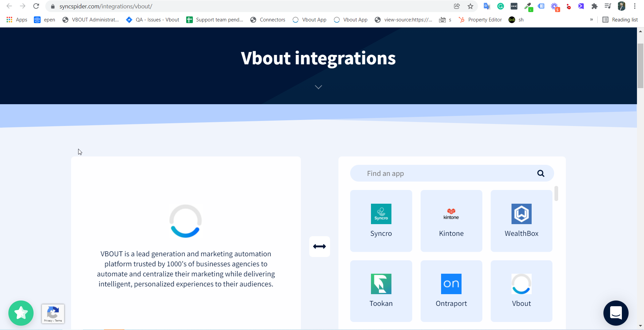
Task: Select the Kintone app tile
Action: coord(451,221)
